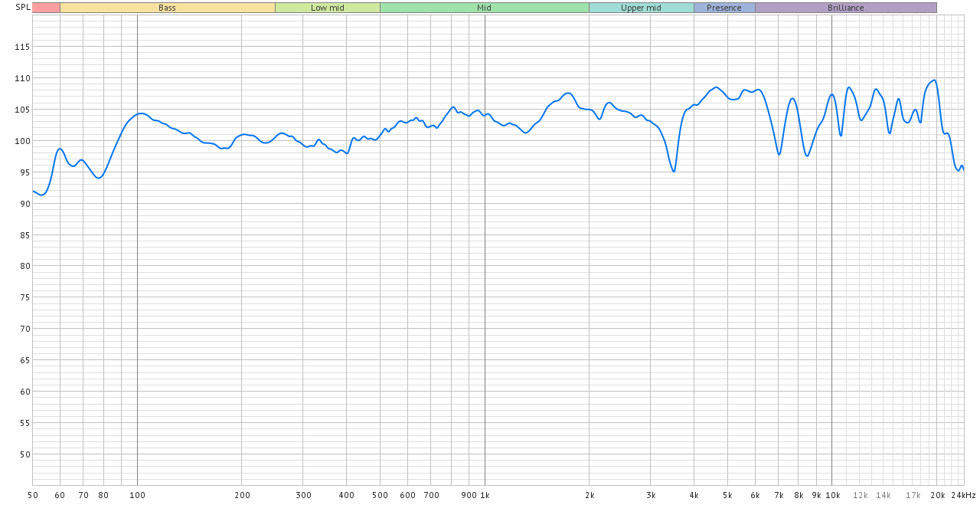Click the 85 dB level label
Viewport: 980px width, 505px height.
point(24,235)
